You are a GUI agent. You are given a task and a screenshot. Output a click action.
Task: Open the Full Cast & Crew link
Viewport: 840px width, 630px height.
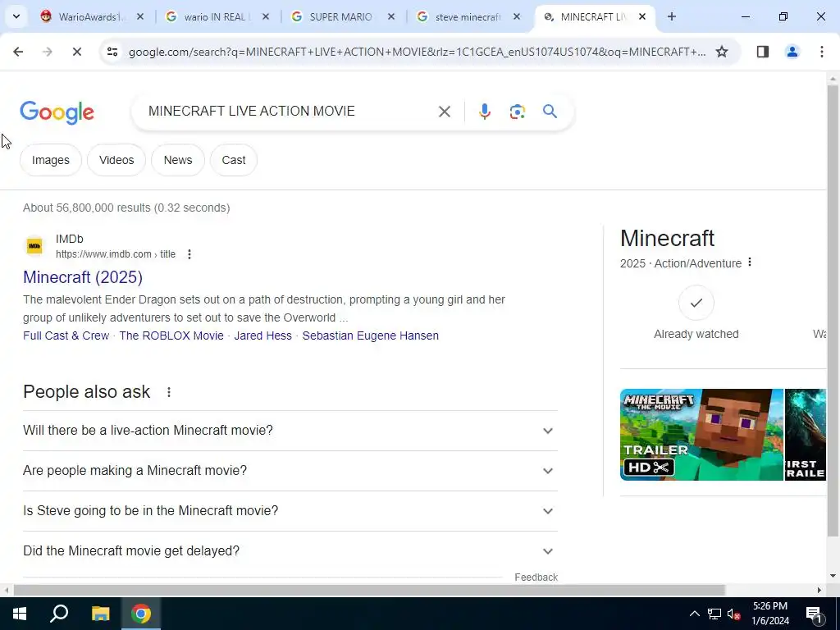[x=66, y=336]
